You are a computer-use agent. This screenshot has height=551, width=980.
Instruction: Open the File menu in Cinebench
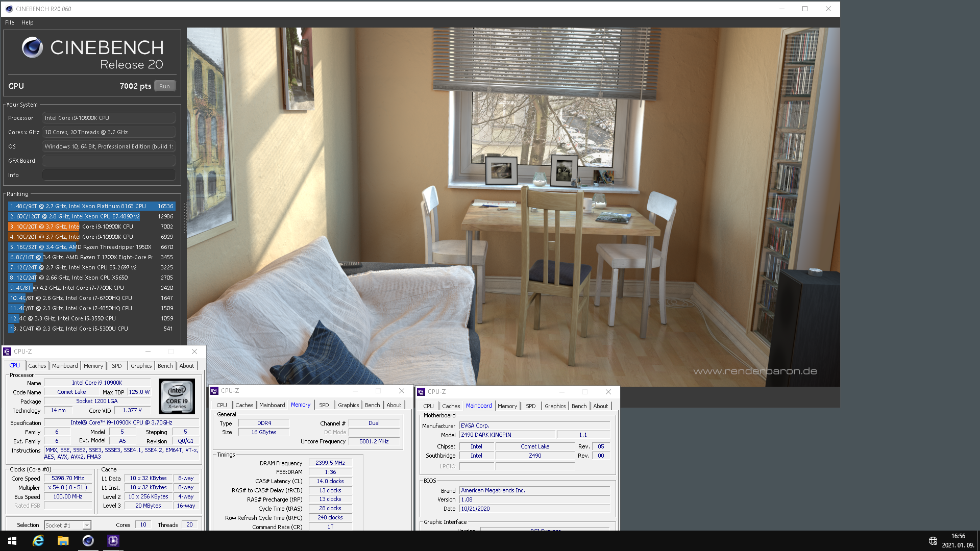10,22
